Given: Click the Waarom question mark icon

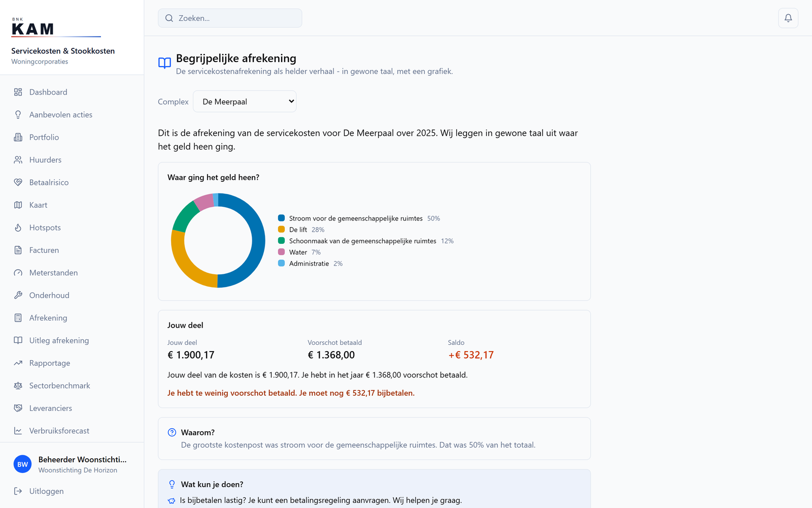Looking at the screenshot, I should (172, 432).
